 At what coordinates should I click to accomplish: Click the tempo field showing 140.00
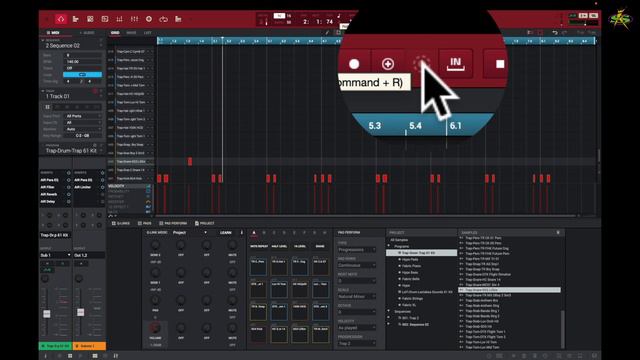point(83,62)
